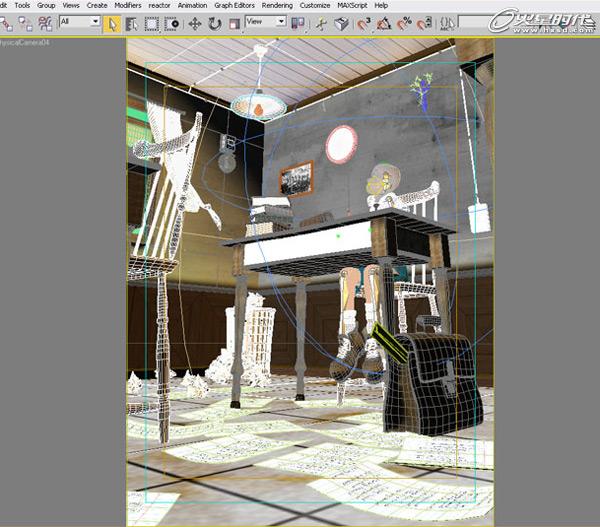The image size is (600, 527).
Task: Toggle the Keyboard Shortcut Override button
Action: (341, 24)
